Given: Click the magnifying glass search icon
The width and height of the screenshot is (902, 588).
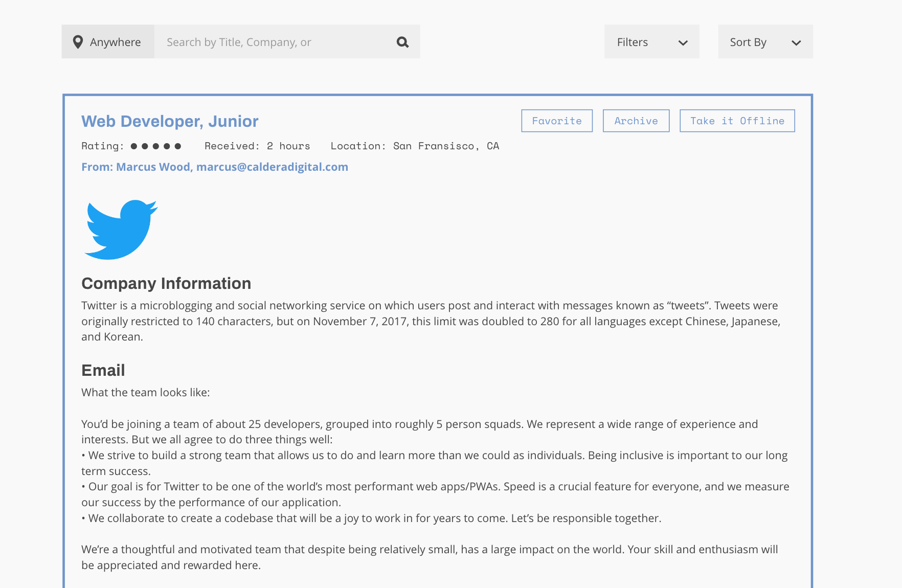Looking at the screenshot, I should click(403, 42).
